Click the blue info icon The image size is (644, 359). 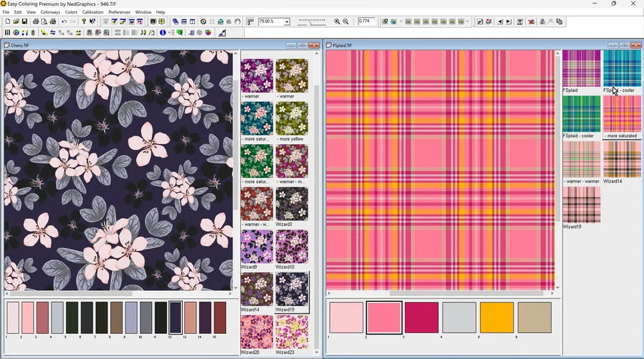point(163,32)
